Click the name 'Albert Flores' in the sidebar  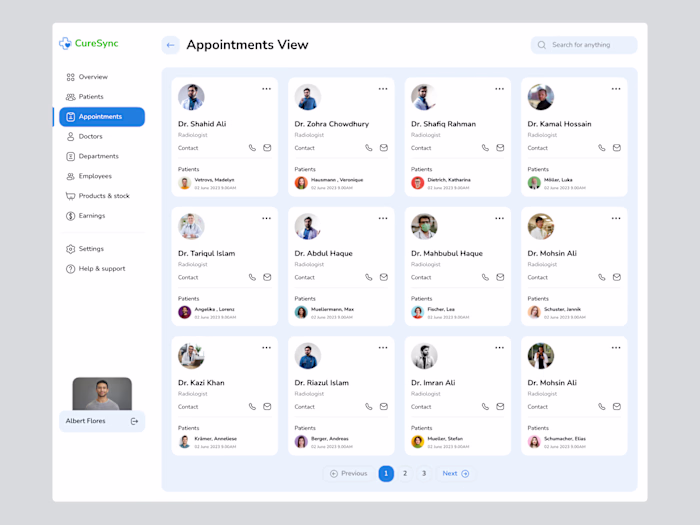(x=86, y=421)
